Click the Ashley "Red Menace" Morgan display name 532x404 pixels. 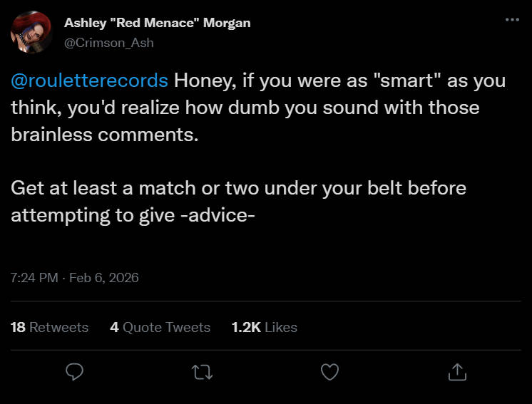point(157,22)
